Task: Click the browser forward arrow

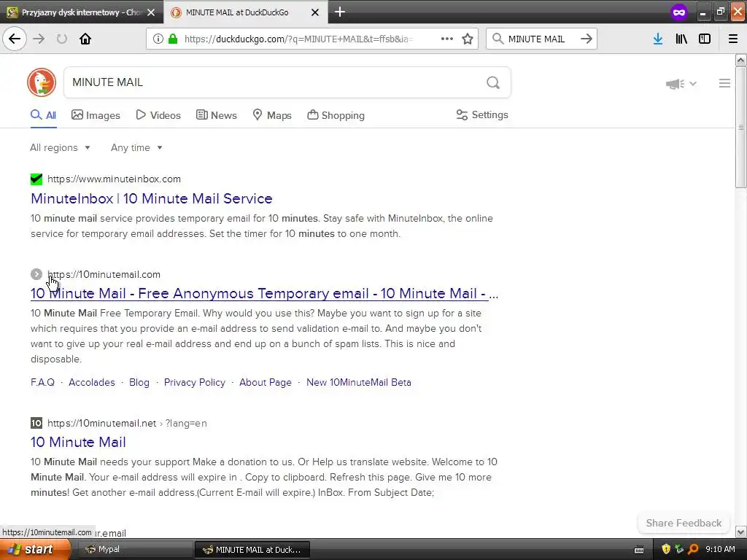Action: [x=39, y=39]
